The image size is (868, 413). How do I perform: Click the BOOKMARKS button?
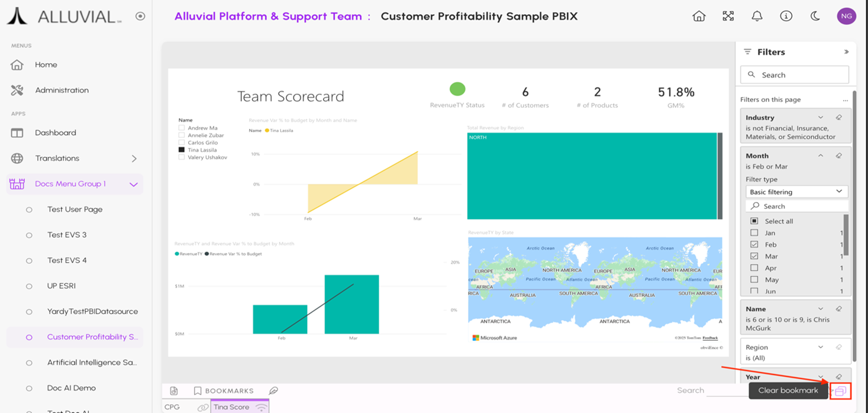tap(224, 391)
